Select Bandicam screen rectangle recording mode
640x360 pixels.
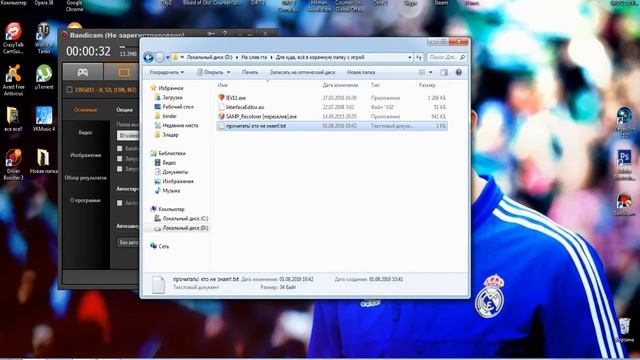[124, 72]
